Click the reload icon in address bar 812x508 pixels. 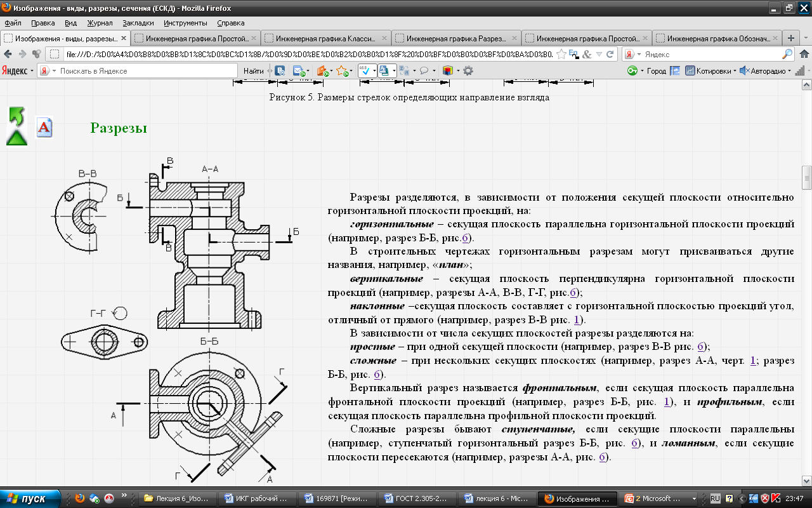tap(611, 55)
